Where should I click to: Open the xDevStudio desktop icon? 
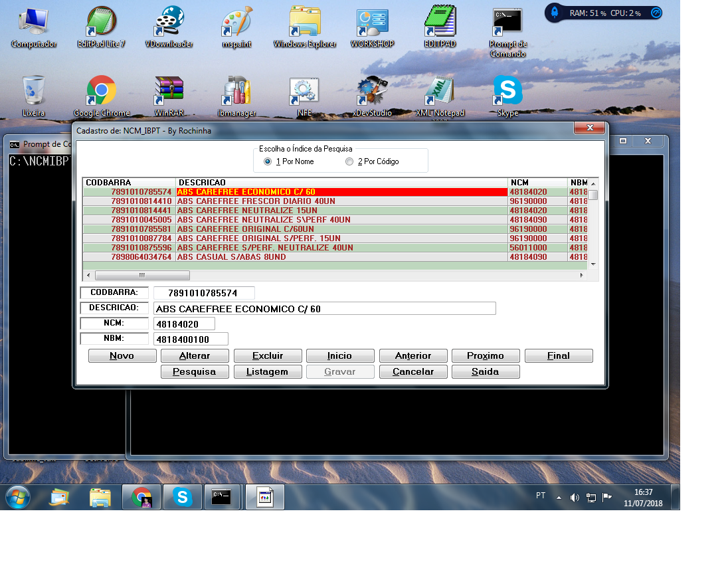[x=371, y=92]
